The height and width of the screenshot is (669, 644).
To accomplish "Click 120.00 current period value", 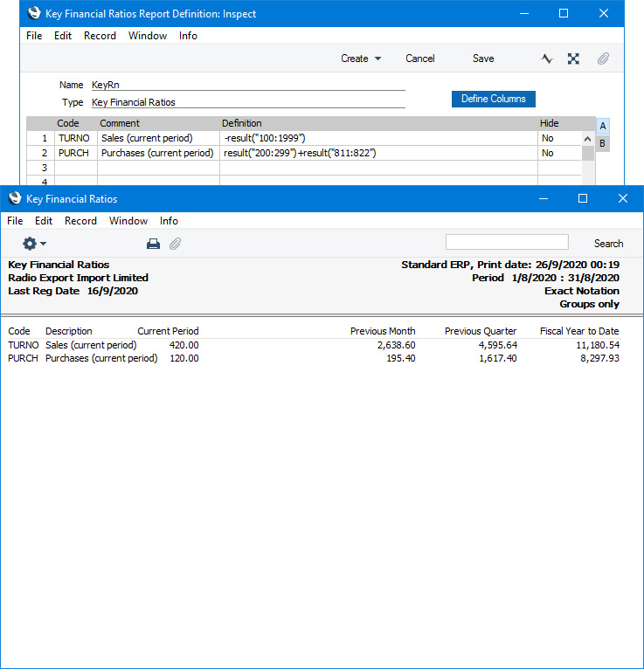I will (184, 358).
